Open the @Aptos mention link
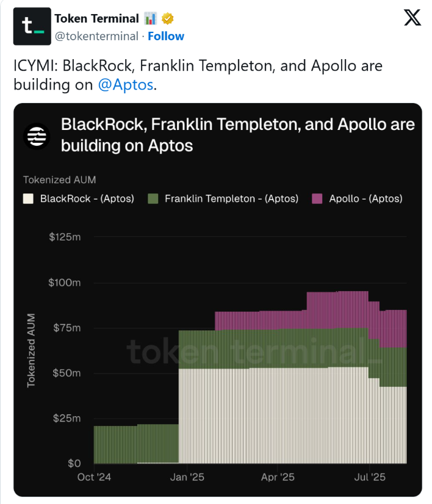This screenshot has width=432, height=504. tap(126, 85)
